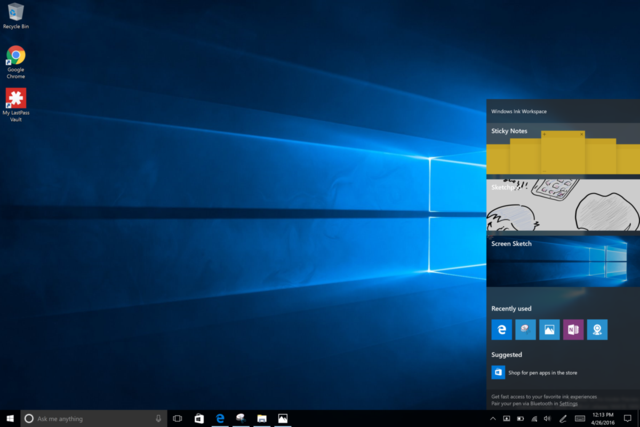The width and height of the screenshot is (640, 427).
Task: Open Microsoft Edge from Recently used tiles
Action: (501, 329)
